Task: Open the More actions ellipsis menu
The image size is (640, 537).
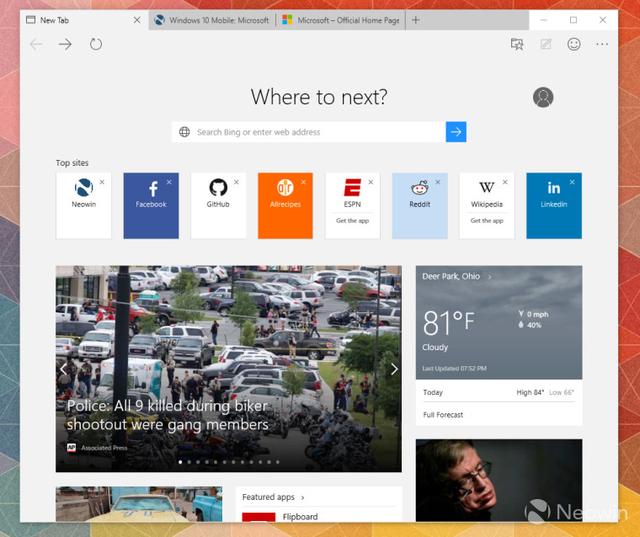Action: click(602, 44)
